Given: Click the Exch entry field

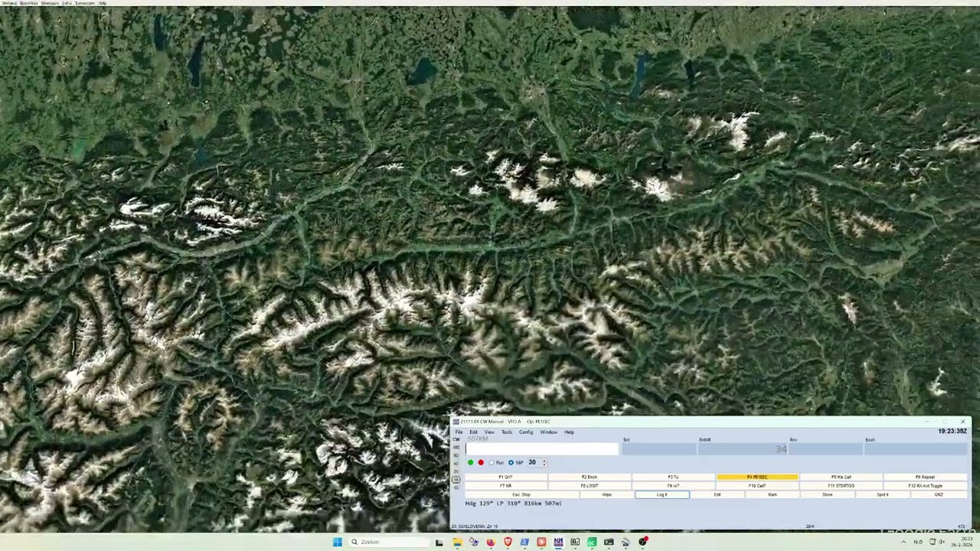Looking at the screenshot, I should point(916,449).
